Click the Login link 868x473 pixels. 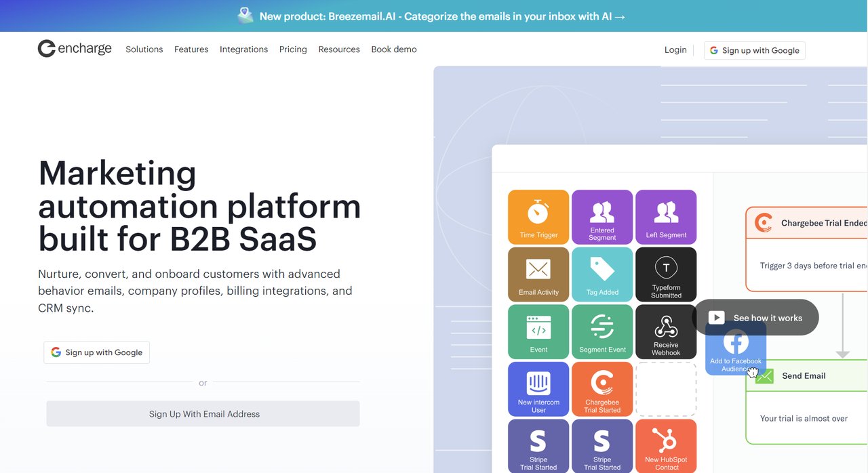click(x=675, y=49)
